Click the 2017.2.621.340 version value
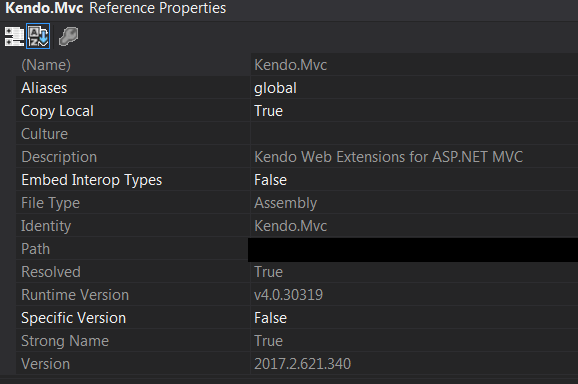578x384 pixels. pyautogui.click(x=302, y=364)
